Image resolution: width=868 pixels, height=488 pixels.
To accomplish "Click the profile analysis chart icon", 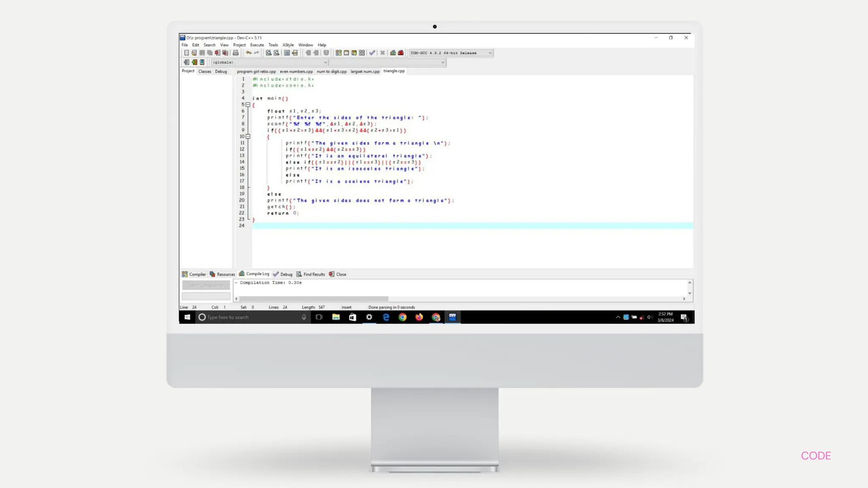I will (x=393, y=53).
